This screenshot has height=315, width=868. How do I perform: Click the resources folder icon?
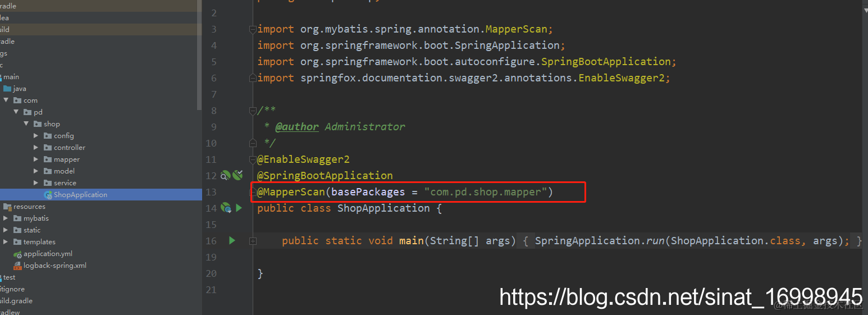point(7,207)
